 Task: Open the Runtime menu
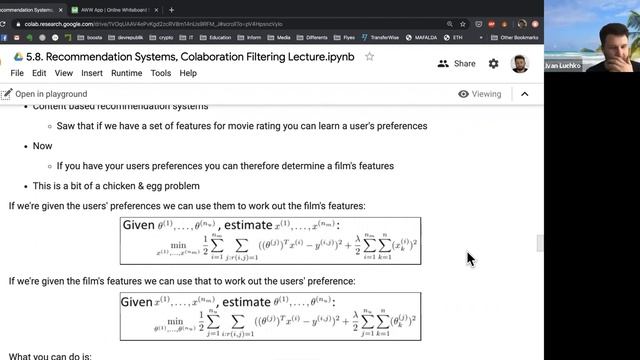click(127, 73)
